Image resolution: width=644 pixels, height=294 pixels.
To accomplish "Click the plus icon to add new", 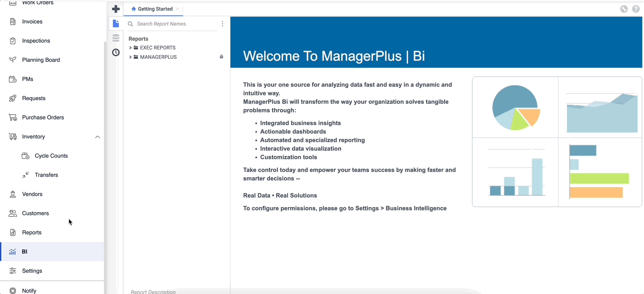I will coord(116,9).
